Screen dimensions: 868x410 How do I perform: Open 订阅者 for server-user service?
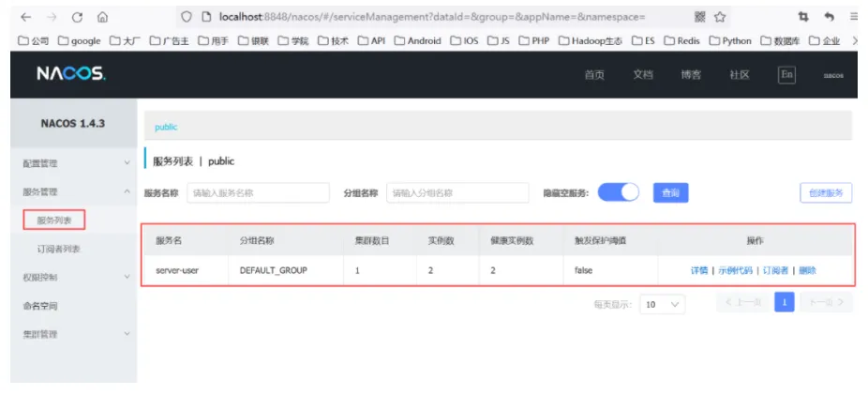(x=775, y=270)
